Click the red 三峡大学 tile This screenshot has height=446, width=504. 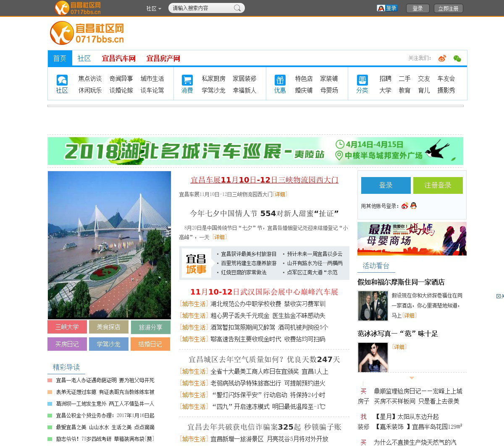(67, 327)
